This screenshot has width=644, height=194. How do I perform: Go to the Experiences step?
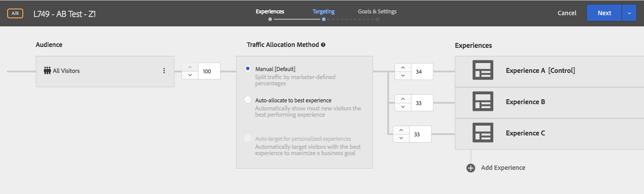(x=270, y=12)
